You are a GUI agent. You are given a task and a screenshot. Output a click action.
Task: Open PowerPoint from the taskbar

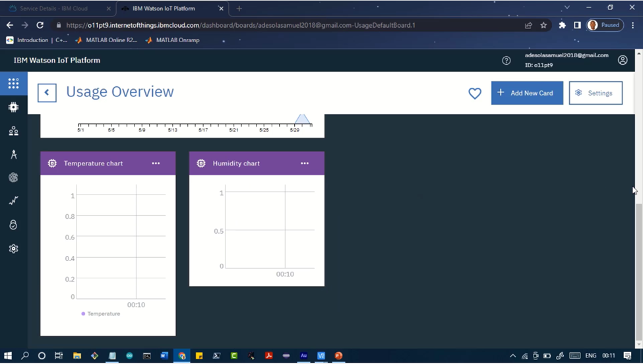pos(338,355)
